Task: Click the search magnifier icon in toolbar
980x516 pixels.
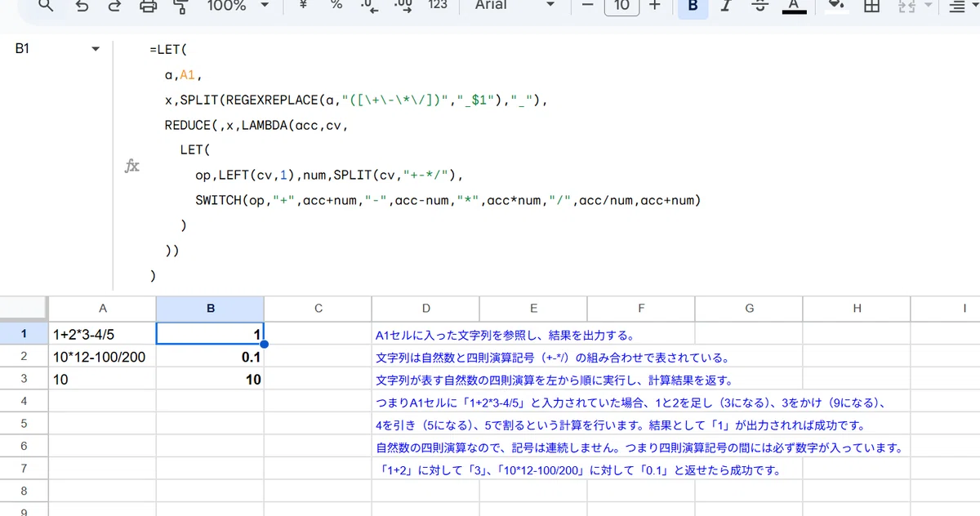Action: coord(46,6)
